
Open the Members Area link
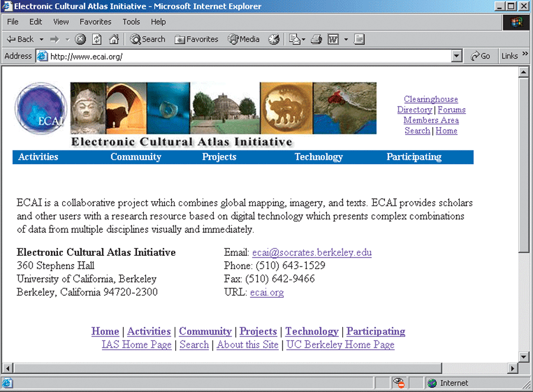[x=431, y=120]
